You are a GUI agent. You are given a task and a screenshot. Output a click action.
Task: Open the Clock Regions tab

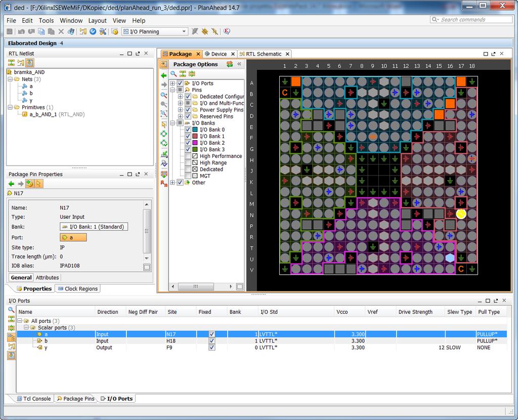pyautogui.click(x=78, y=289)
